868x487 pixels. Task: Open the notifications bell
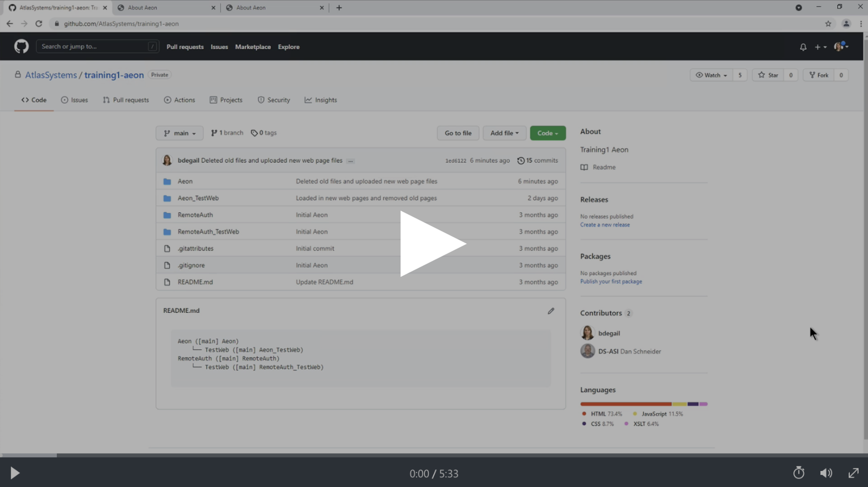point(803,47)
